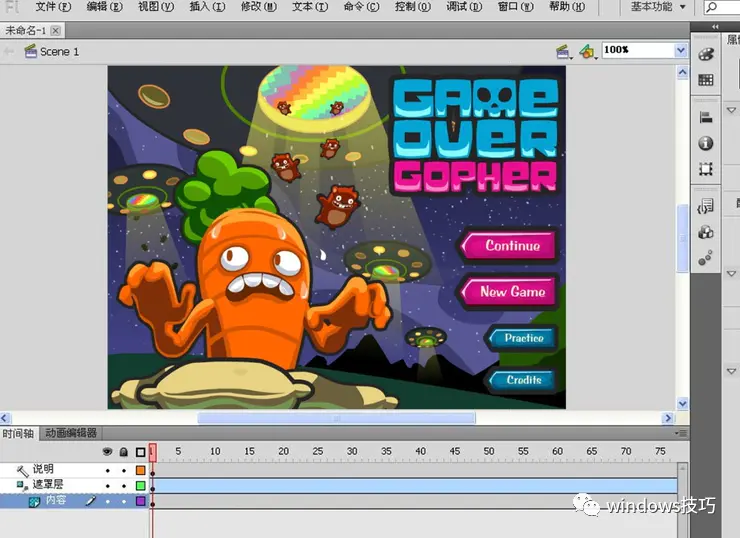Viewport: 740px width, 538px height.
Task: Open the Motion Presets panel icon
Action: (706, 258)
